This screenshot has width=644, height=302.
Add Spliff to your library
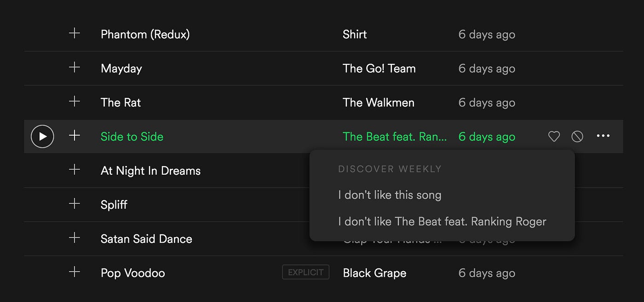point(75,203)
